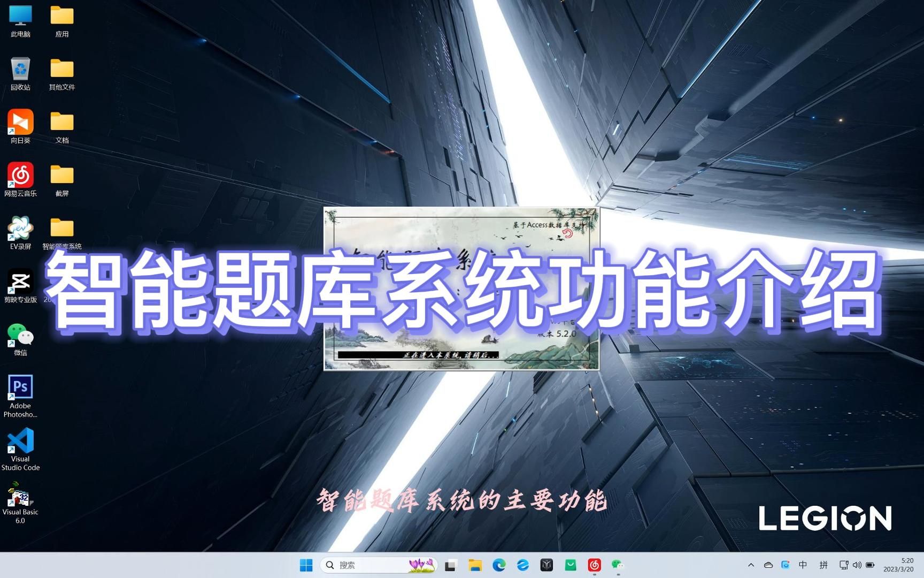Open the volume control in the tray

coord(858,565)
